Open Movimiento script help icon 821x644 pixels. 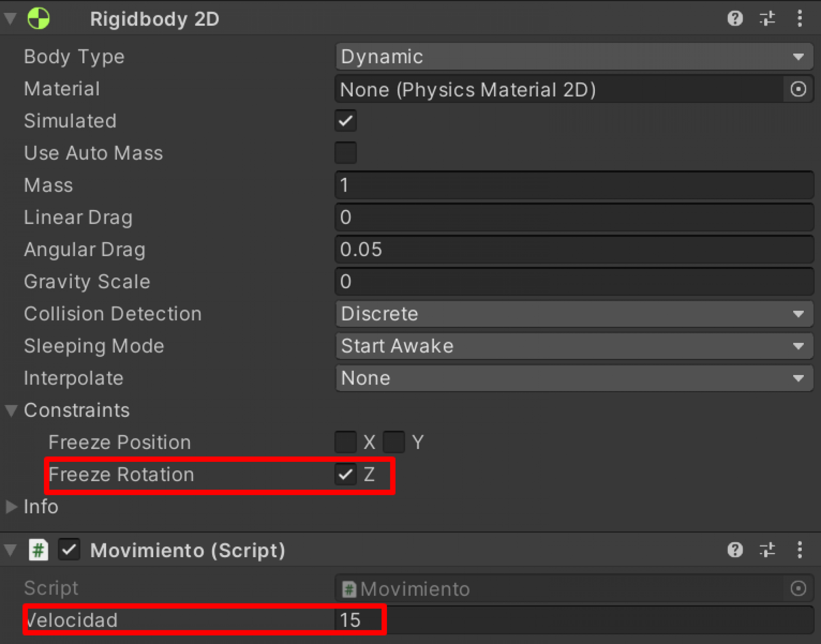point(735,549)
